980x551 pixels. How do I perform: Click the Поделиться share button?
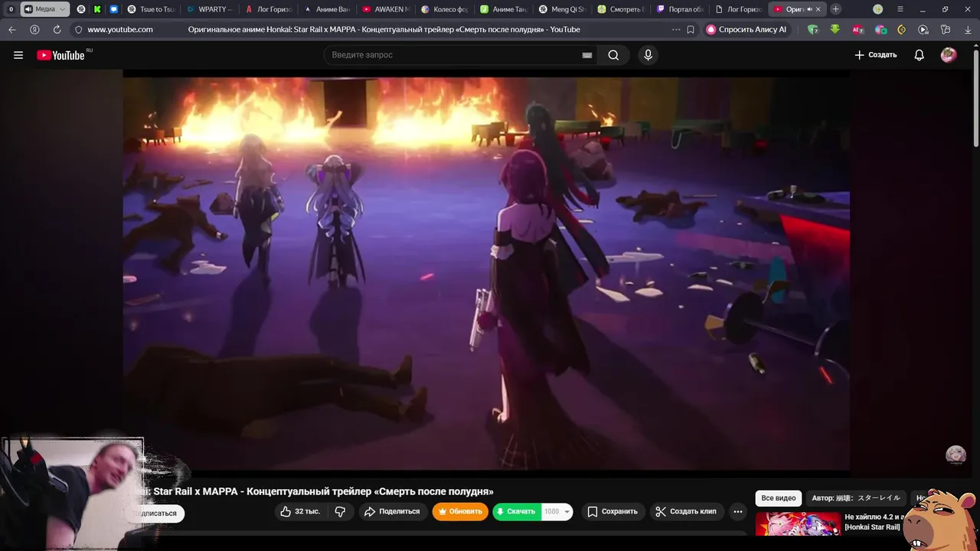click(x=392, y=511)
